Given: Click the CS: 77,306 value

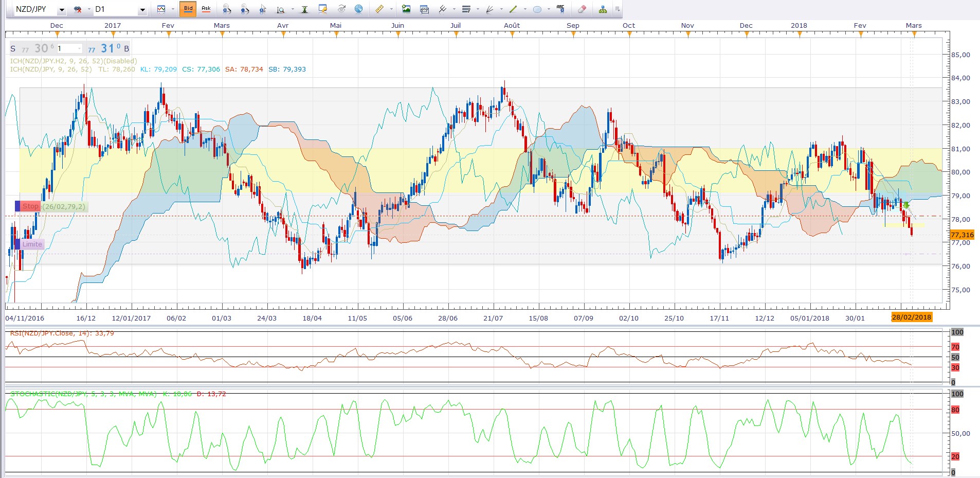Looking at the screenshot, I should coord(201,69).
